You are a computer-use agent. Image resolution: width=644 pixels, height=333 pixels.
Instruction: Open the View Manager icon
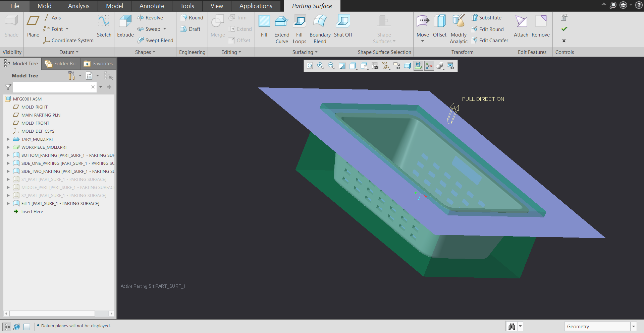coord(375,66)
